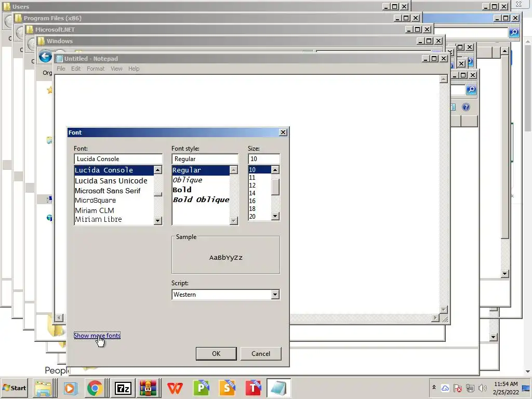This screenshot has height=399, width=532.
Task: Click network icon in system tray
Action: 470,388
